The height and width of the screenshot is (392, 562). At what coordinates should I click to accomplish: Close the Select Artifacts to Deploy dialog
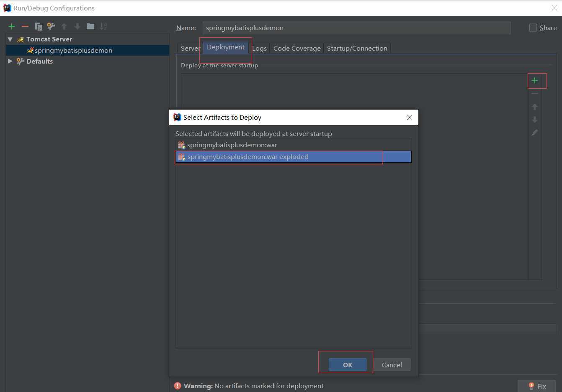coord(410,117)
